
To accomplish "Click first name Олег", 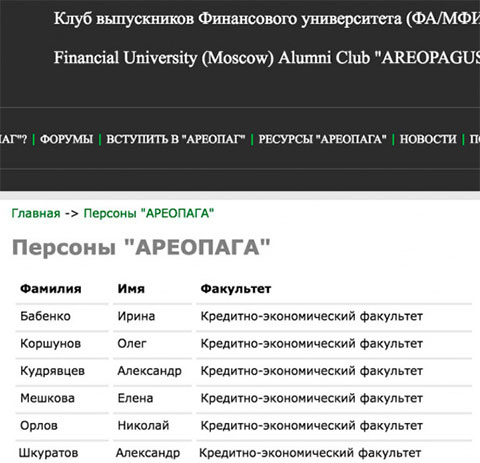I will pyautogui.click(x=132, y=343).
